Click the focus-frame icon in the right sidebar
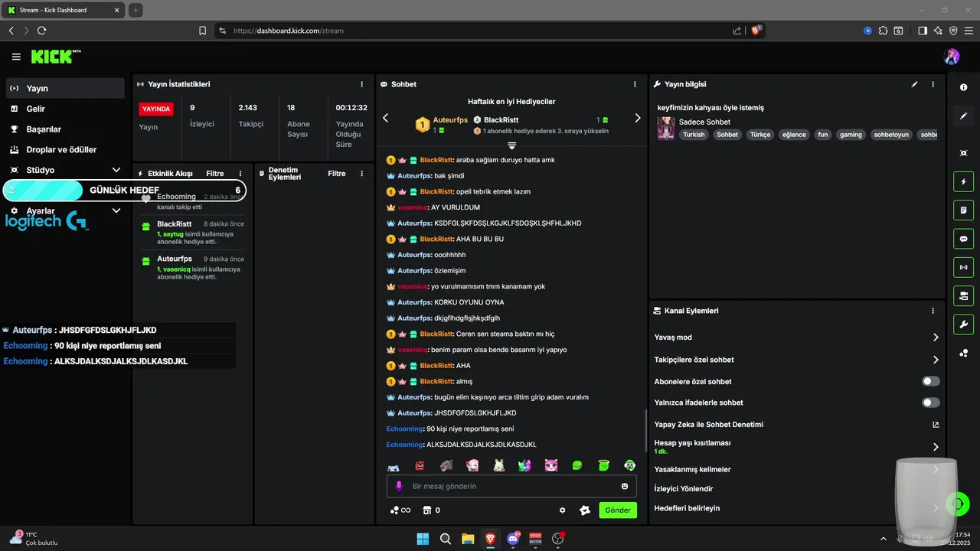 963,153
